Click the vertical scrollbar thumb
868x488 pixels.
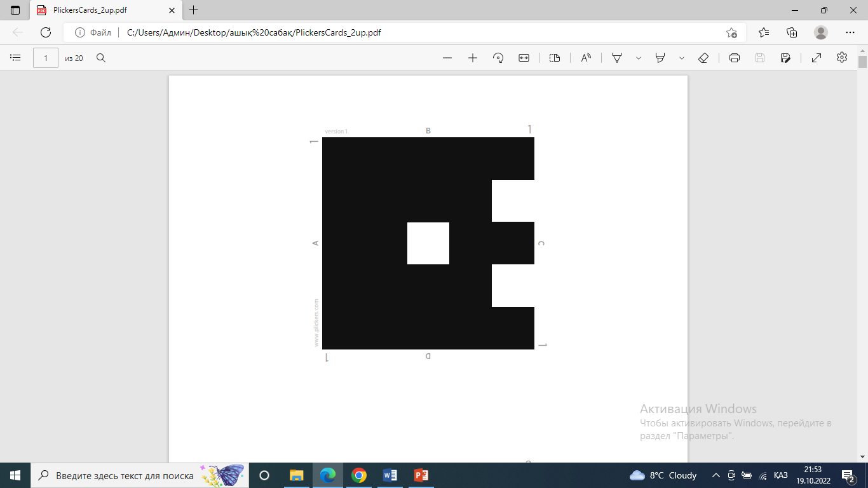tap(862, 62)
